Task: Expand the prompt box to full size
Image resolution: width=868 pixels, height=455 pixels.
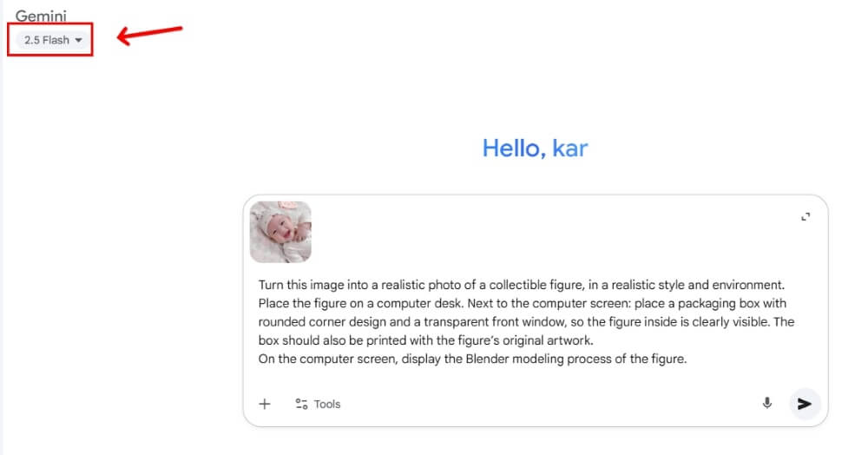Action: click(x=806, y=216)
